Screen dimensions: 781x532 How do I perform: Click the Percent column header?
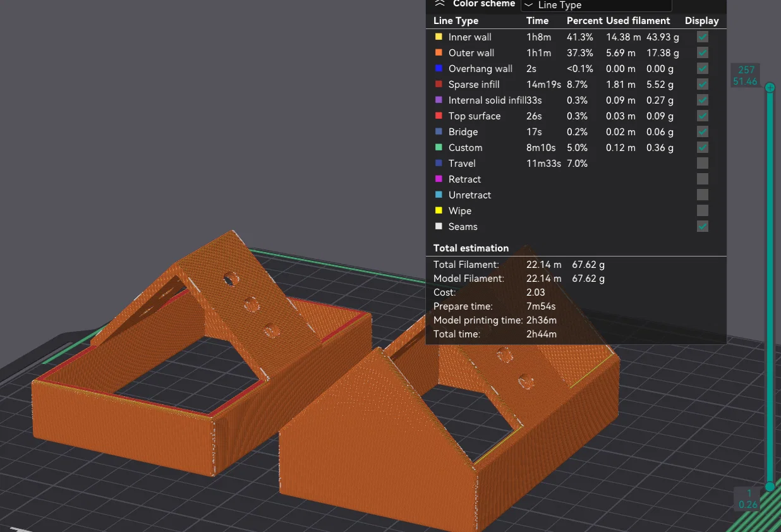coord(584,21)
